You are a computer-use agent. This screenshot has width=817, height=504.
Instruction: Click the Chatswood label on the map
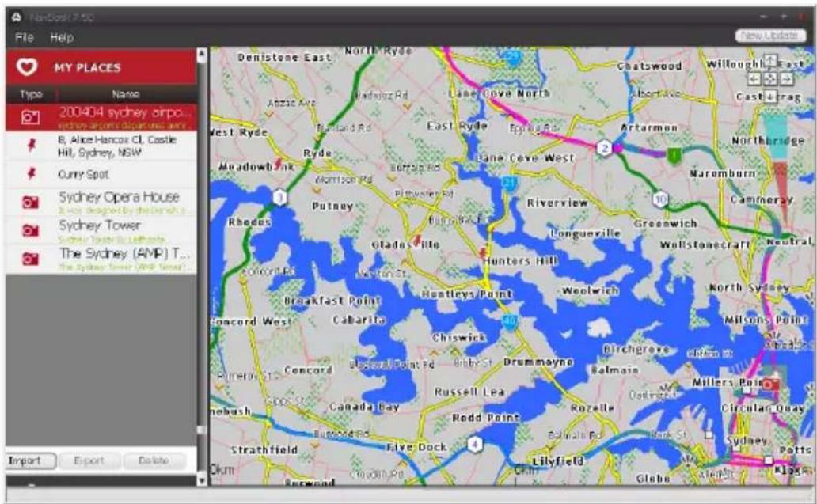[649, 66]
